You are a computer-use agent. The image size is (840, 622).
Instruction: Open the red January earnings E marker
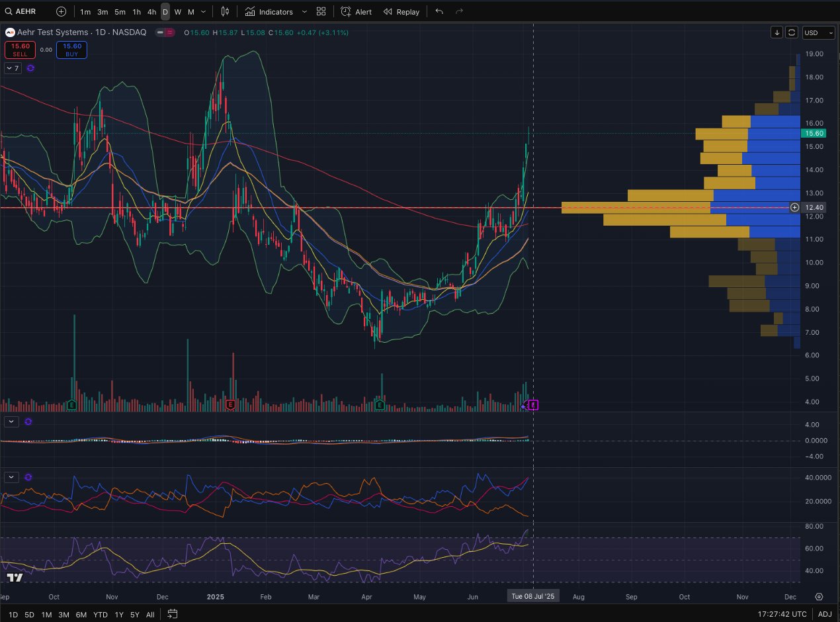tap(230, 404)
